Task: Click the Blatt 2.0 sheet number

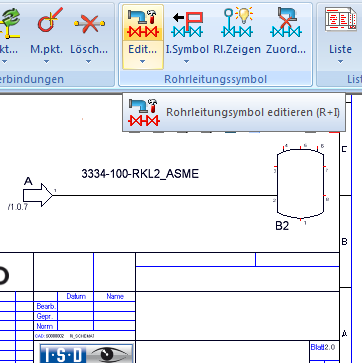Action: pos(323,347)
